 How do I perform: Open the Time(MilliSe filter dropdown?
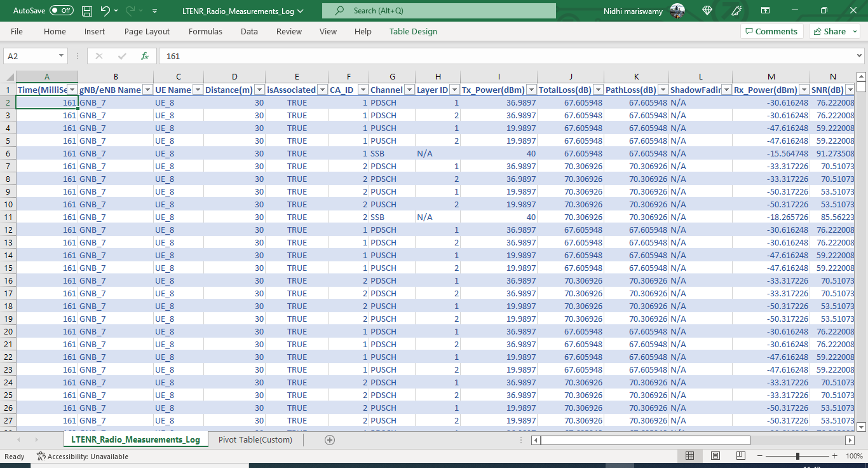pos(72,90)
